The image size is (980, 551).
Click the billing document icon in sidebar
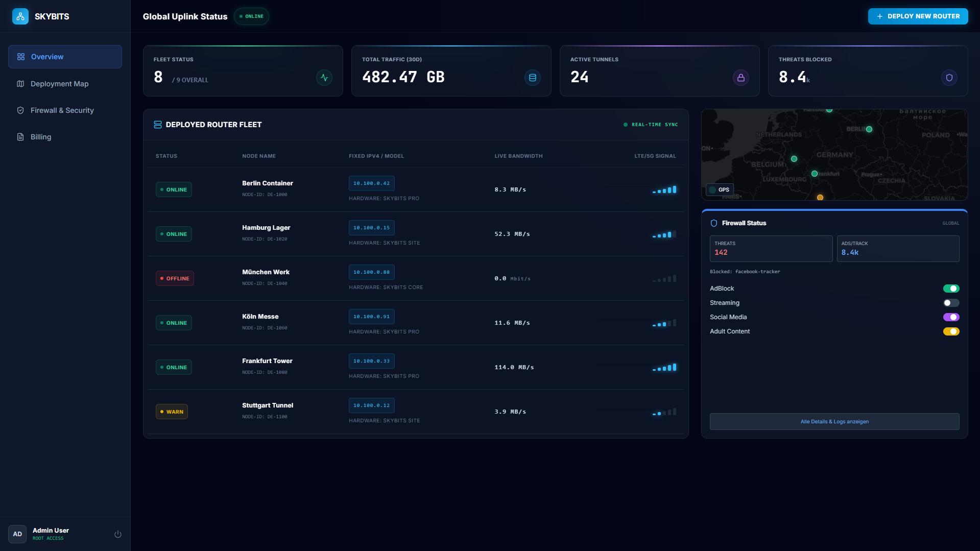[x=20, y=137]
